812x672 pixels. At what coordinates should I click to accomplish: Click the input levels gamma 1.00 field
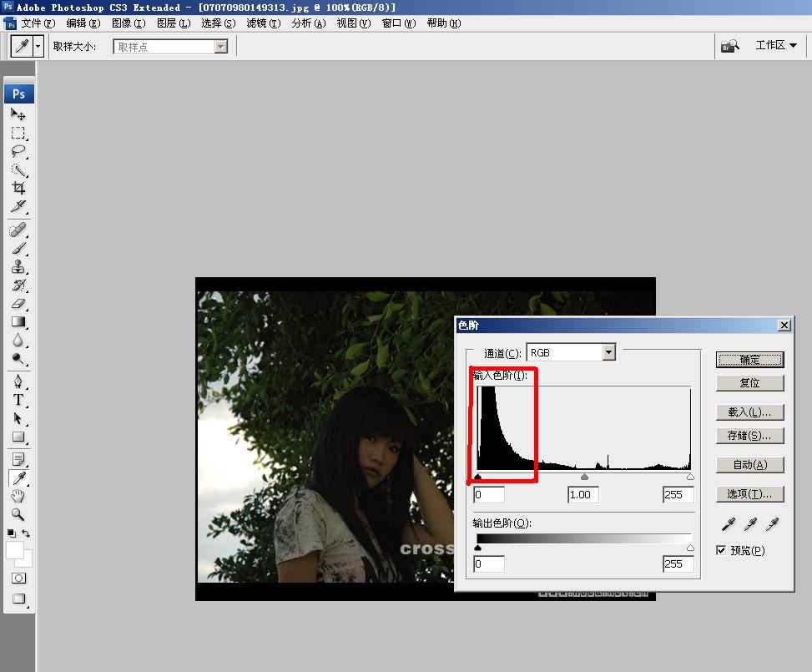pyautogui.click(x=583, y=495)
